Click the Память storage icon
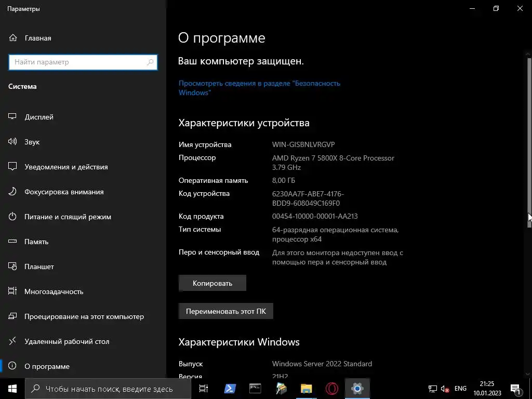The height and width of the screenshot is (399, 532). click(12, 241)
